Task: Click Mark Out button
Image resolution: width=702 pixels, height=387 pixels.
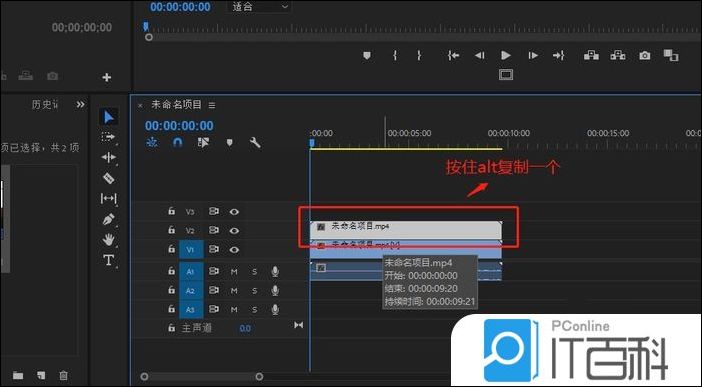Action: [419, 56]
